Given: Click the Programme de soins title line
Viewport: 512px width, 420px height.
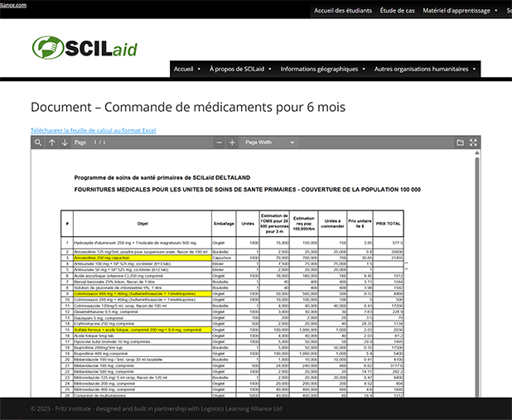Looking at the screenshot, I should (162, 177).
